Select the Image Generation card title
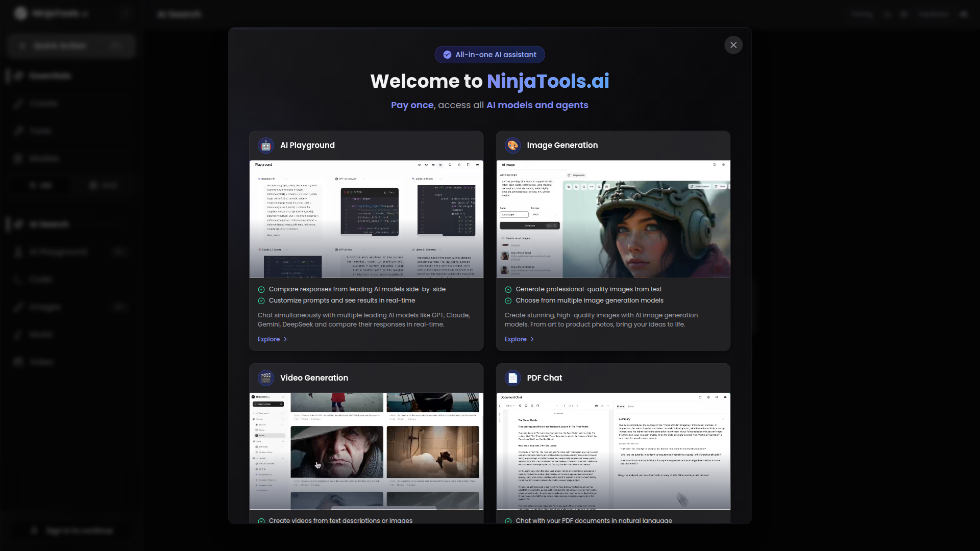This screenshot has width=980, height=551. coord(562,145)
